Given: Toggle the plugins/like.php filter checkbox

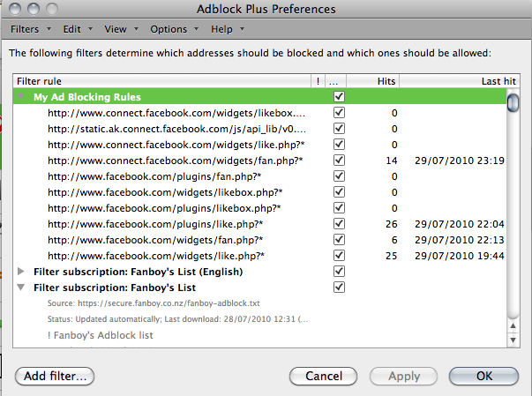Looking at the screenshot, I should pyautogui.click(x=339, y=224).
